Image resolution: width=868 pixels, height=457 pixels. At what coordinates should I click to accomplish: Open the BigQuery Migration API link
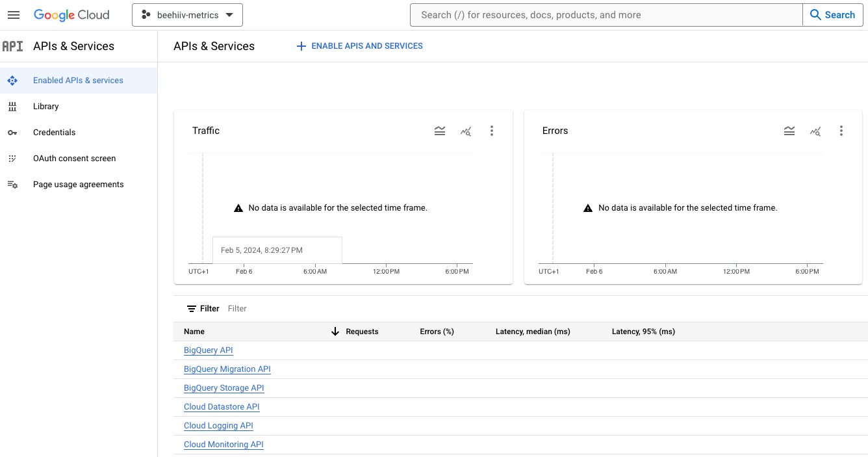pyautogui.click(x=227, y=369)
